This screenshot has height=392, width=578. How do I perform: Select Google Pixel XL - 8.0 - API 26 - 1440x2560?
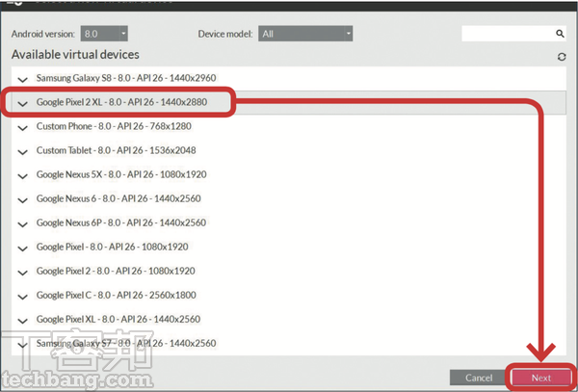click(289, 320)
